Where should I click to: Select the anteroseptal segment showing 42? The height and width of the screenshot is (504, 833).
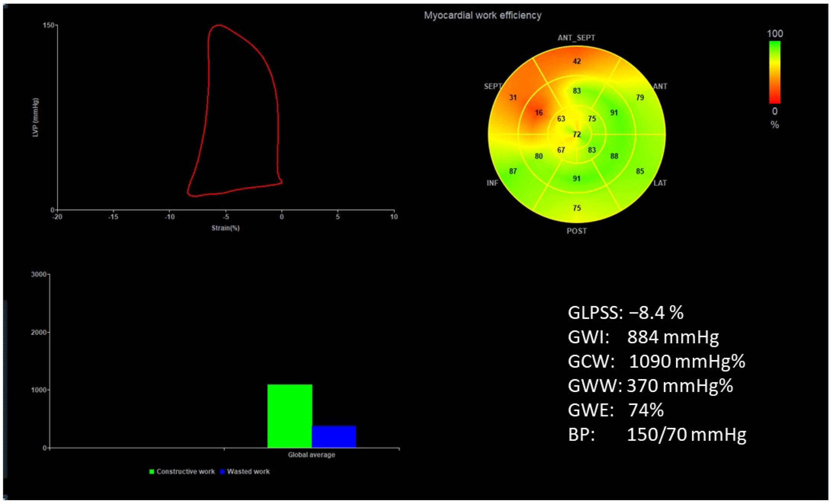pyautogui.click(x=577, y=61)
